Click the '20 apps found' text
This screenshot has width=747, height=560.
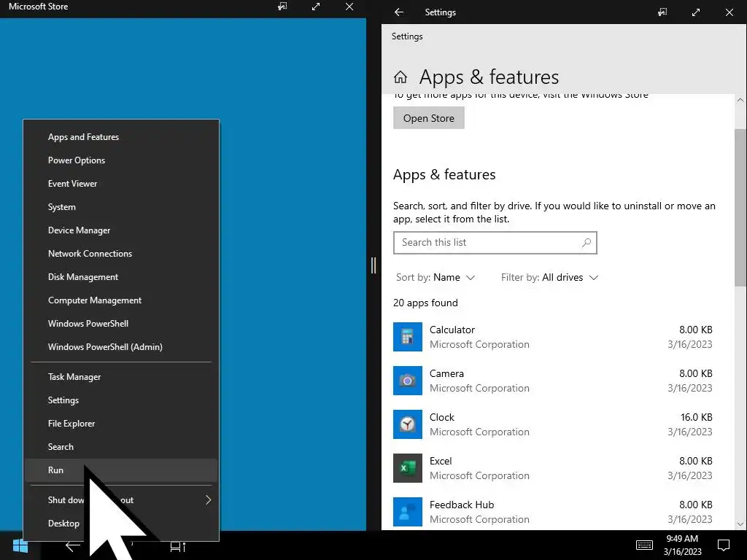[x=425, y=303]
